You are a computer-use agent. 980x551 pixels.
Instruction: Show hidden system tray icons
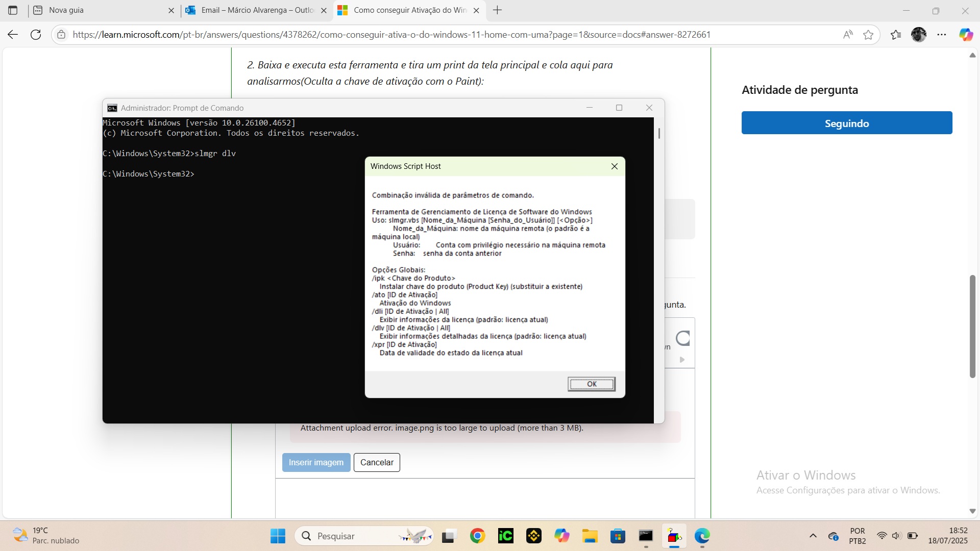813,536
